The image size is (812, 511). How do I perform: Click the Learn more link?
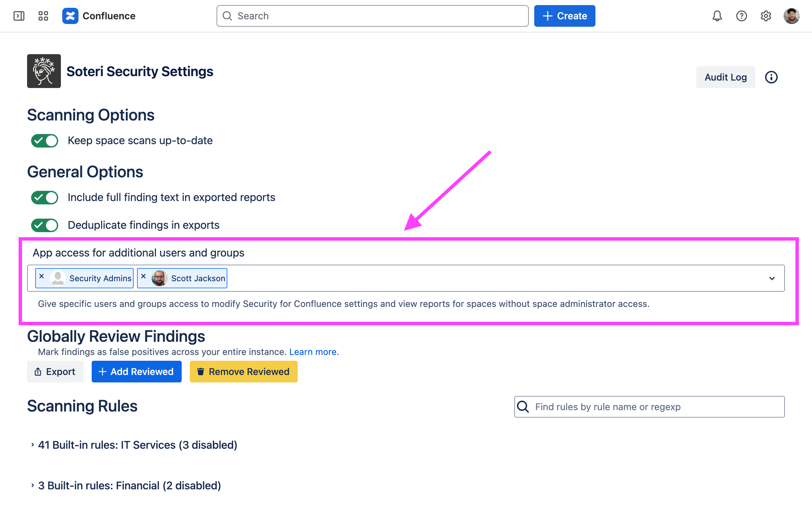pos(314,352)
